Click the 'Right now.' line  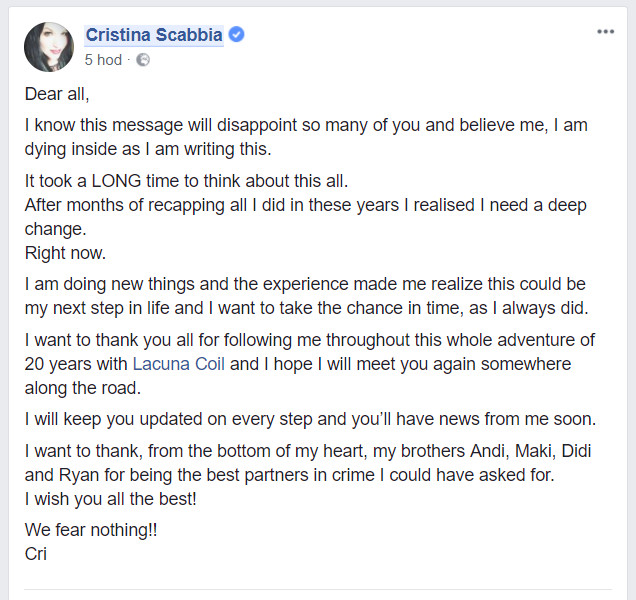65,253
